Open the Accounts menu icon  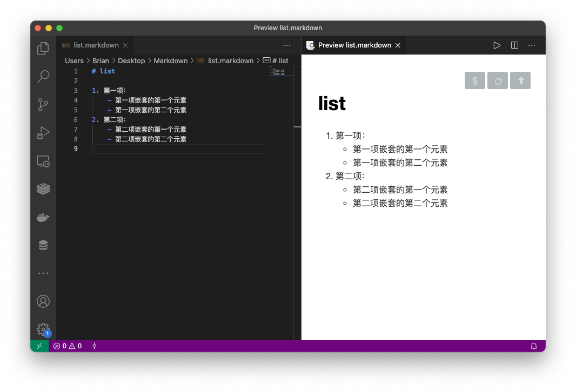(x=43, y=301)
